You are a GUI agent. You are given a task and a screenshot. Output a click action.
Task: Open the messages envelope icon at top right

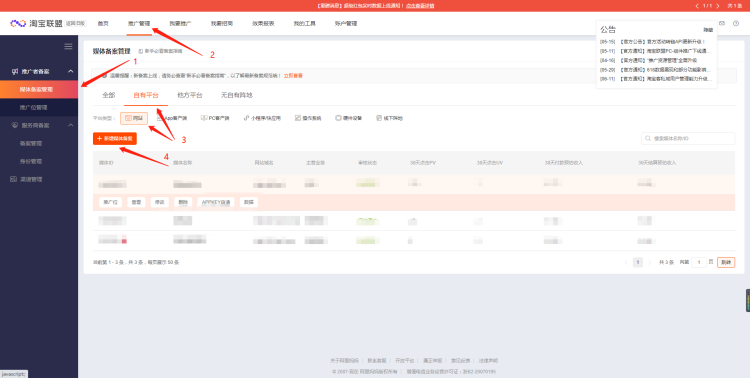722,23
